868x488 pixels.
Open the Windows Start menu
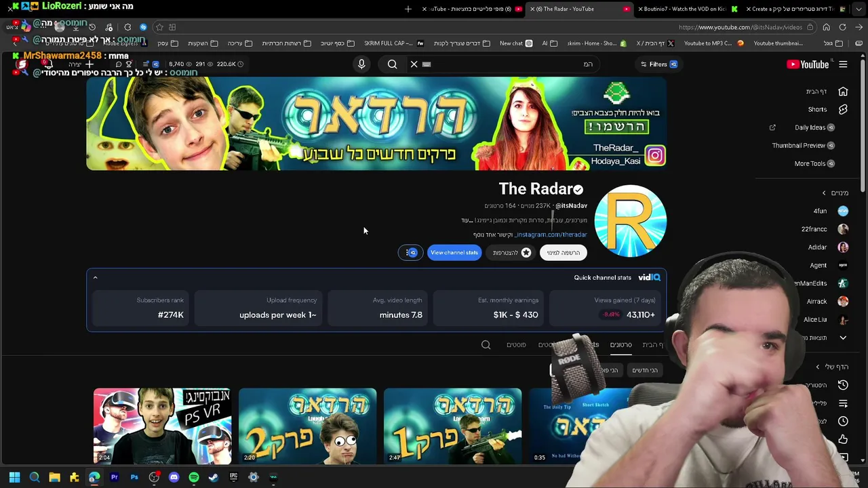tap(14, 477)
